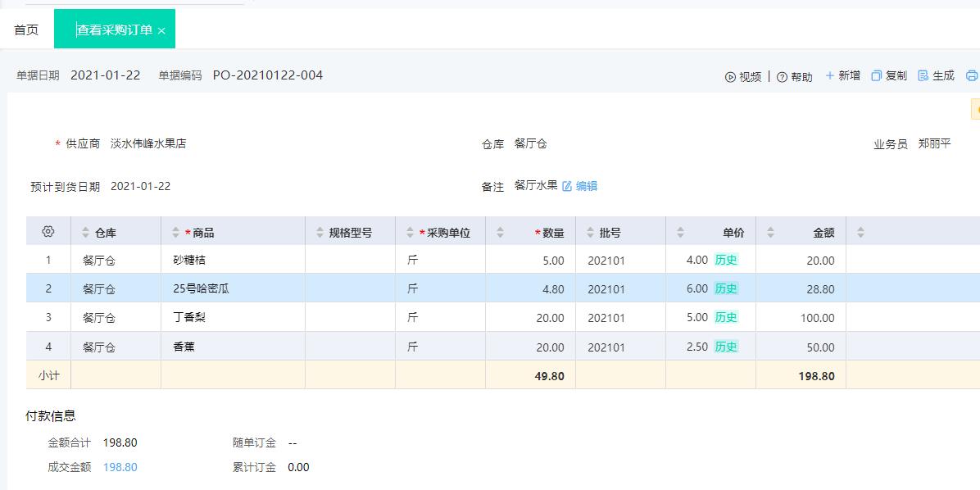
Task: Click the edit pencil icon beside 餐厅水果
Action: pos(567,186)
